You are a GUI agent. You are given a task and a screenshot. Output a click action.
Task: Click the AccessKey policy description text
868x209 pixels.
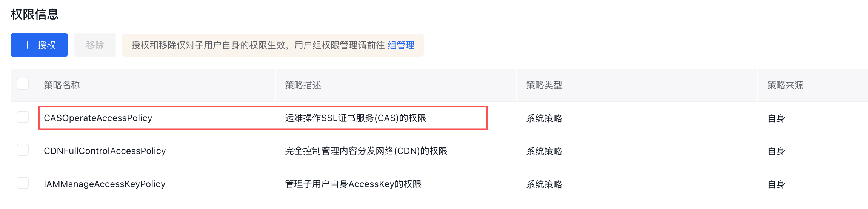coord(353,184)
